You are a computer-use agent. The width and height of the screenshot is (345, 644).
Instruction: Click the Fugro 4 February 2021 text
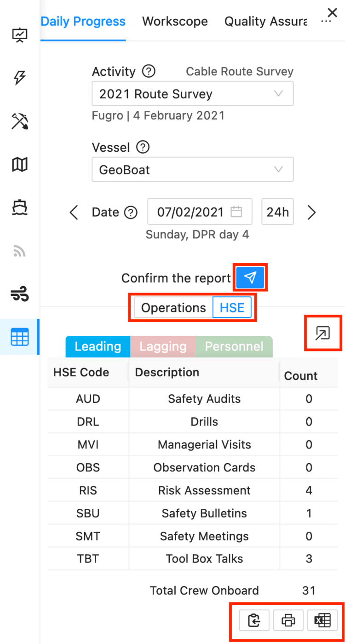[x=158, y=115]
